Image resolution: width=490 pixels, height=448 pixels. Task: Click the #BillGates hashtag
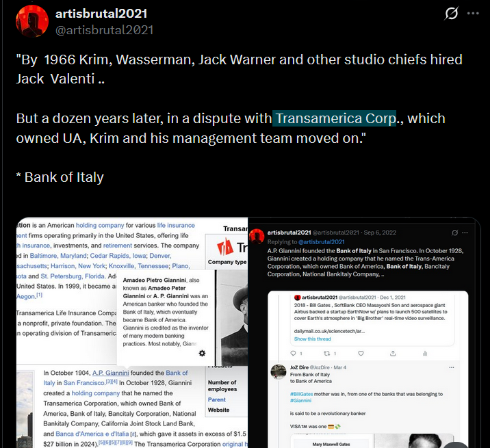(x=302, y=394)
